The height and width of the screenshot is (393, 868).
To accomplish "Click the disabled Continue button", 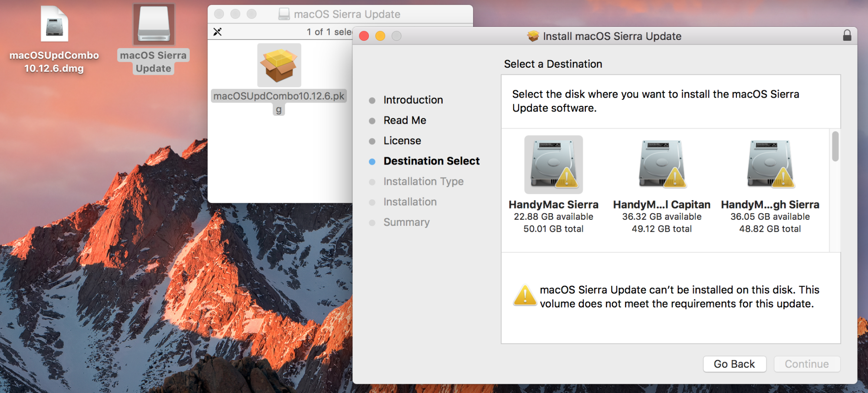I will [807, 364].
